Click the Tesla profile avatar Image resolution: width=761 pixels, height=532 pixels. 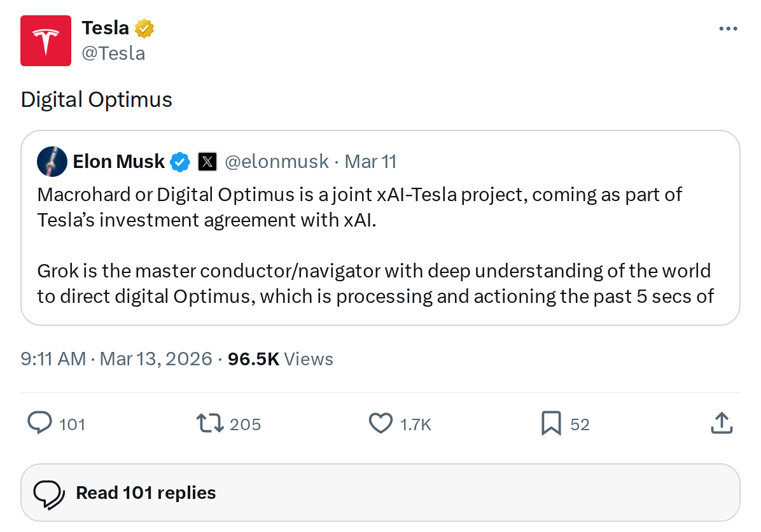coord(45,40)
